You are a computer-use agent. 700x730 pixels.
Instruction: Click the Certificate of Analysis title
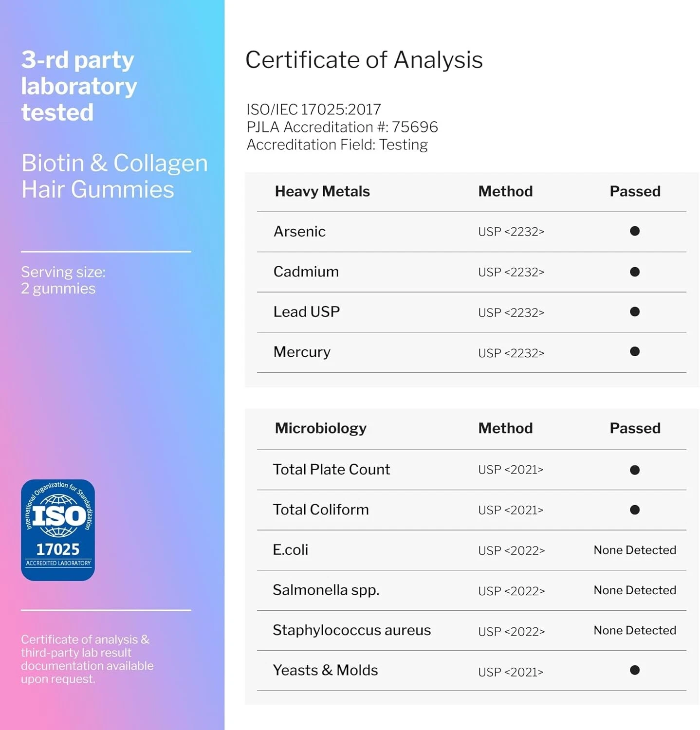click(x=364, y=60)
